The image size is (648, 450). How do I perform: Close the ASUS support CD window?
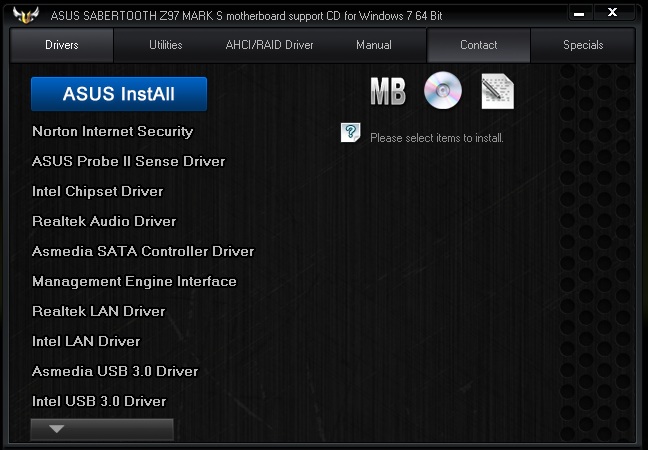click(612, 12)
